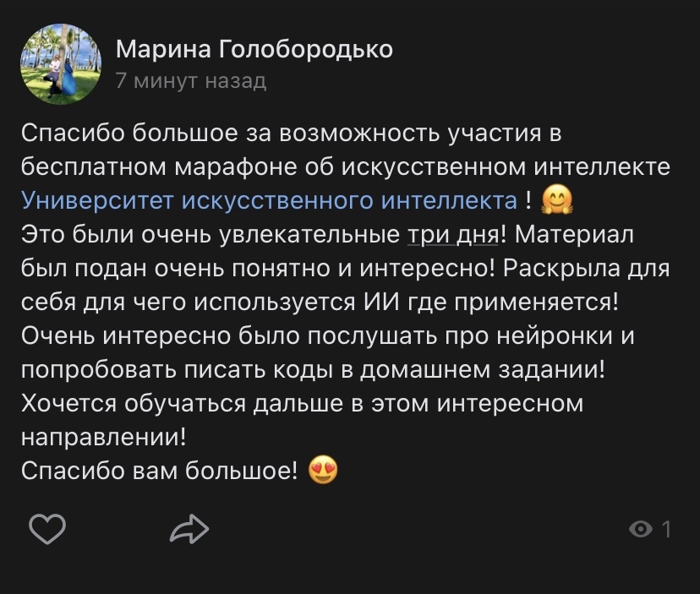Like the post with the heart icon

point(47,529)
